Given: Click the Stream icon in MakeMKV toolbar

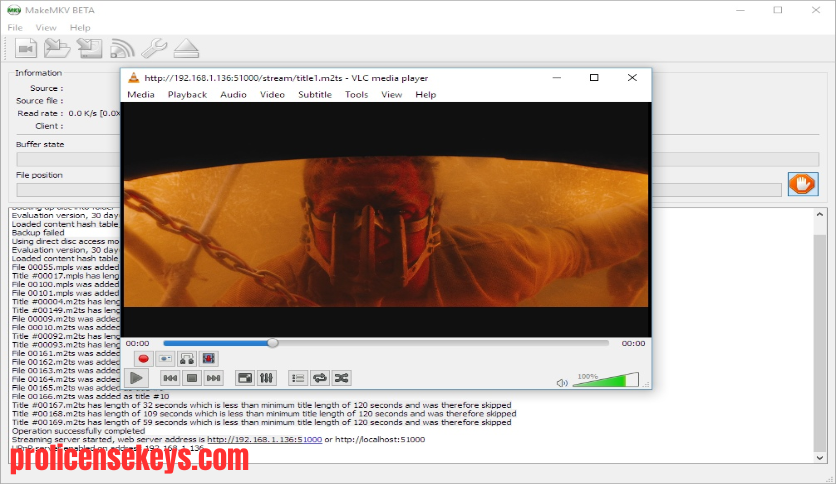Looking at the screenshot, I should tap(122, 49).
